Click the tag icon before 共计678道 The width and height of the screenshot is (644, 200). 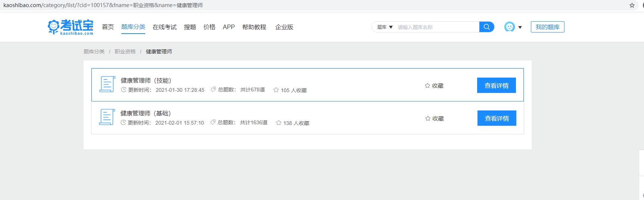pos(213,90)
